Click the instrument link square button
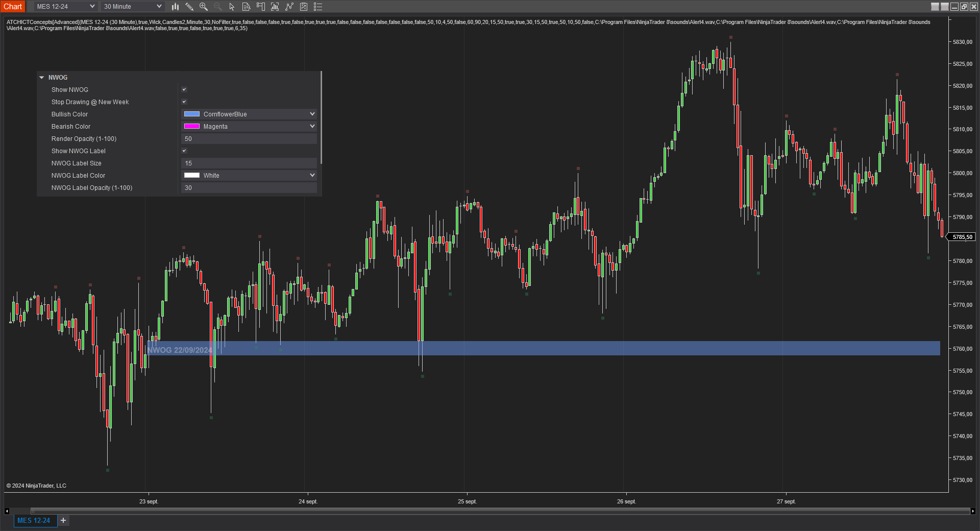Viewport: 980px width, 531px height. point(935,7)
